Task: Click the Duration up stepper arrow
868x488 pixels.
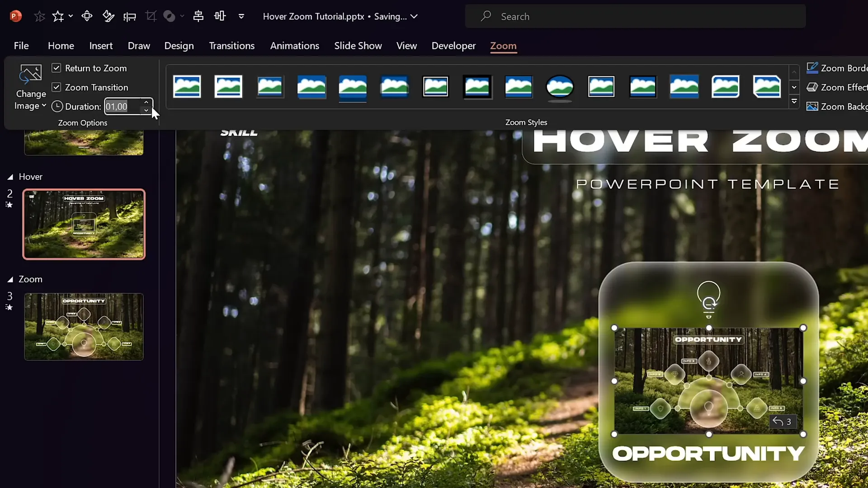Action: coord(146,102)
